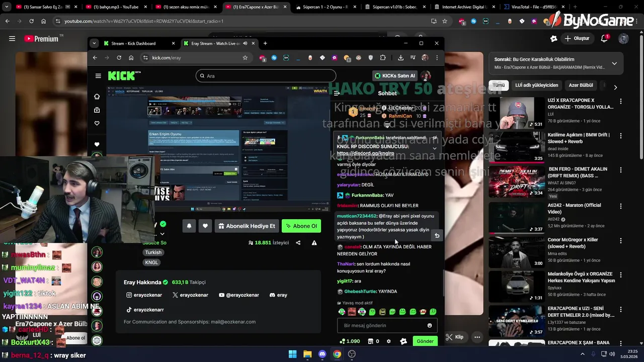Open Chrome from the taskbar
644x362 pixels.
[337, 354]
